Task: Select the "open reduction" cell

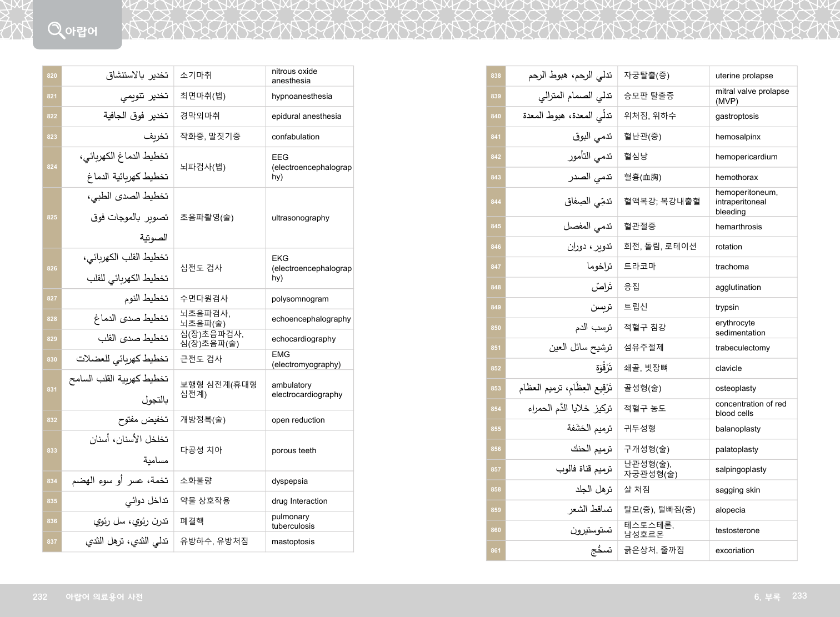Action: 298,420
